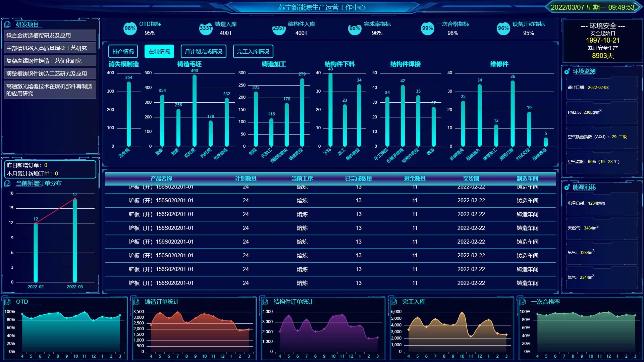644x362 pixels.
Task: Click the 环境监测 gear icon
Action: tap(567, 71)
